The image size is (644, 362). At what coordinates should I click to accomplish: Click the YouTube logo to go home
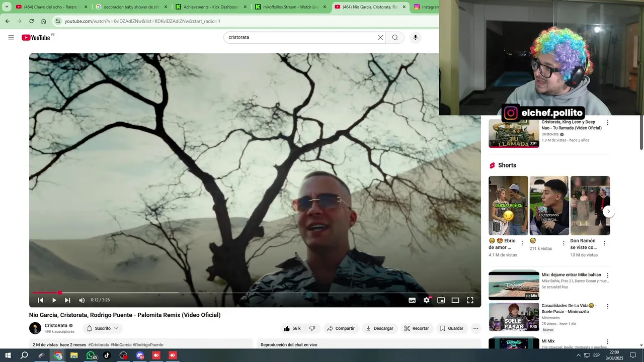[x=36, y=37]
